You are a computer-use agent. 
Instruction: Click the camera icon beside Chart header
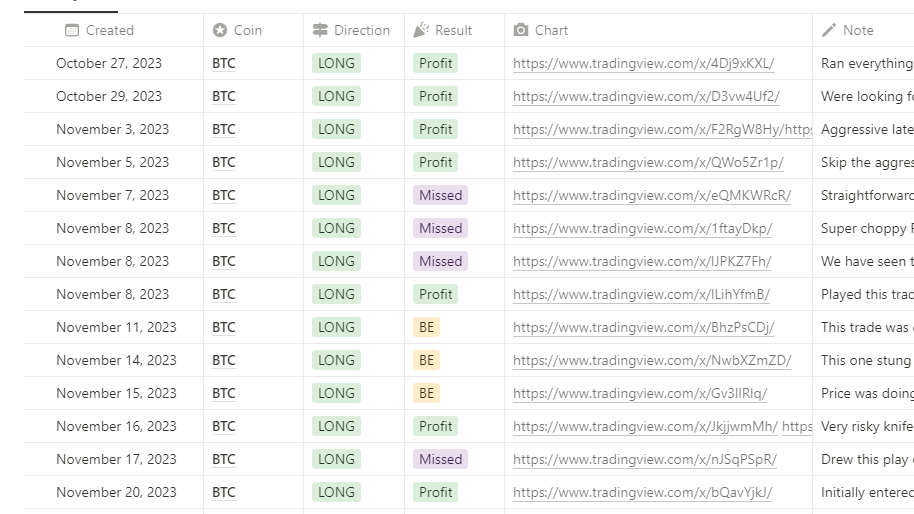pos(521,30)
